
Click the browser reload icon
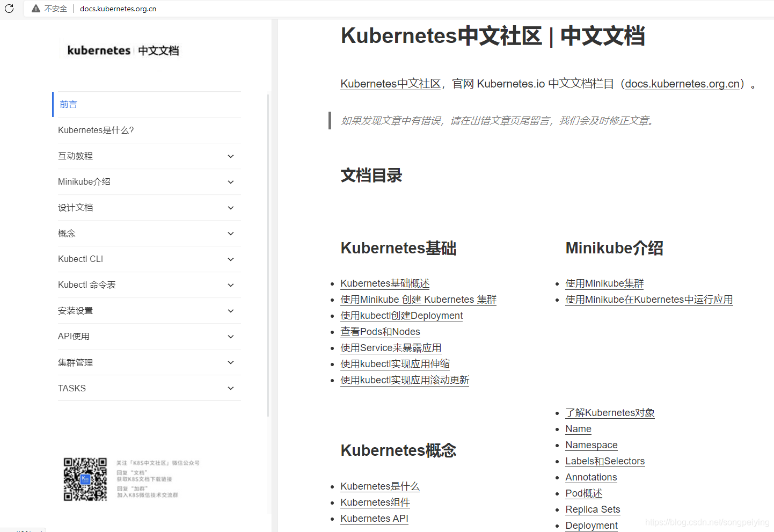[x=8, y=8]
